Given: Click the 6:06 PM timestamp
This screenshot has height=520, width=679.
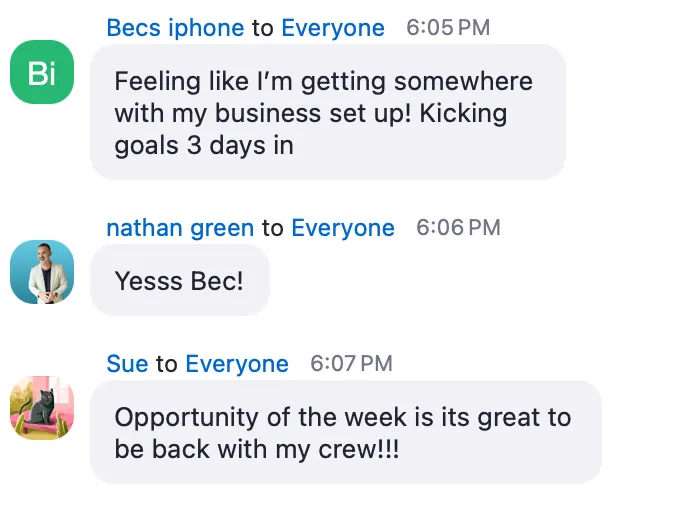Looking at the screenshot, I should 458,228.
